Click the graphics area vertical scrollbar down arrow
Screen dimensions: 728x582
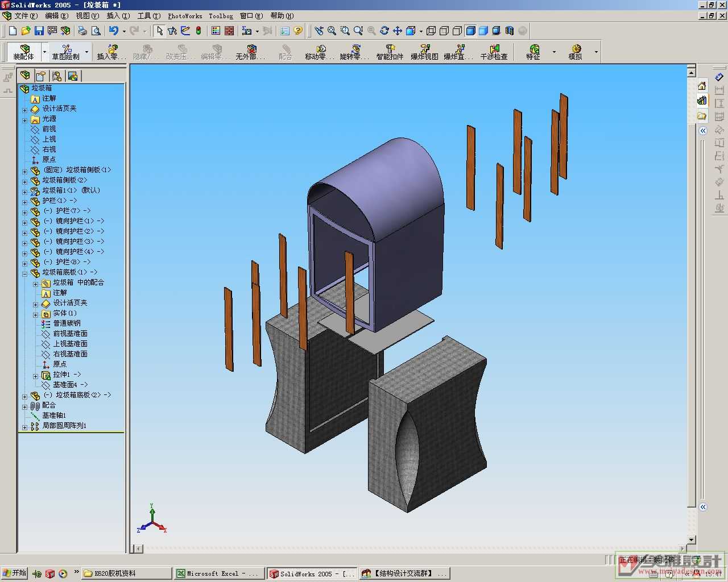(x=692, y=539)
